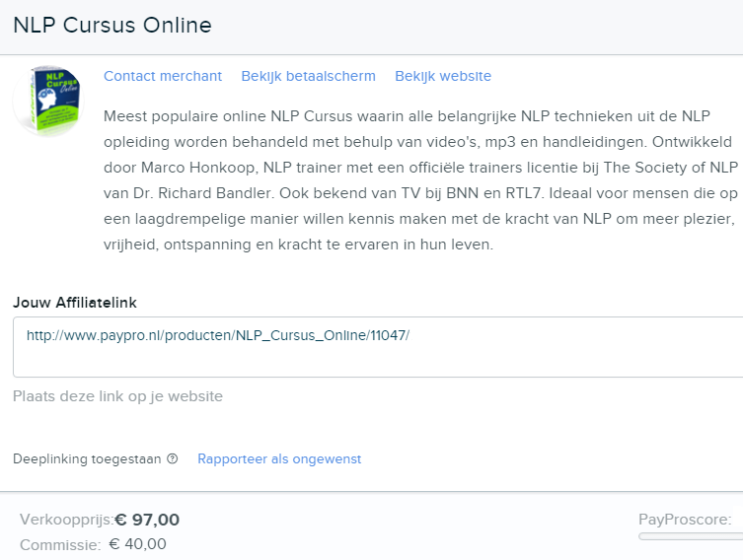743x560 pixels.
Task: Click empty area inside the affiliate link box
Action: (x=568, y=358)
